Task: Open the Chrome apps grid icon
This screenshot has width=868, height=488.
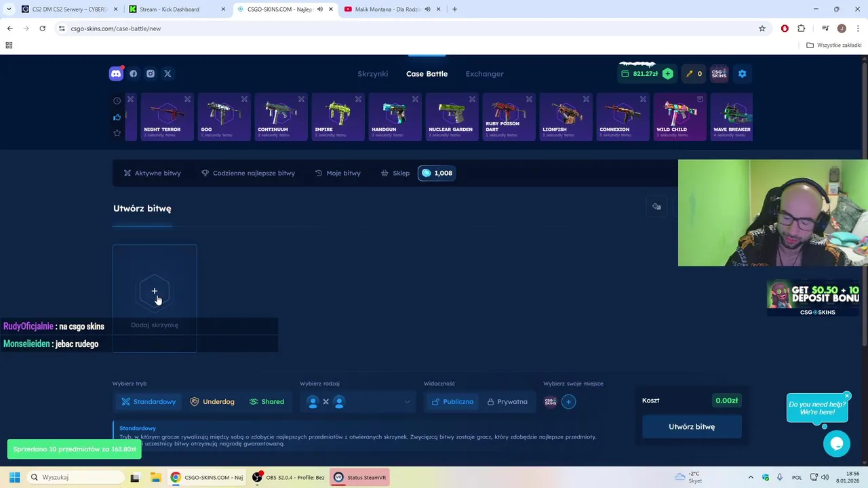Action: [9, 45]
